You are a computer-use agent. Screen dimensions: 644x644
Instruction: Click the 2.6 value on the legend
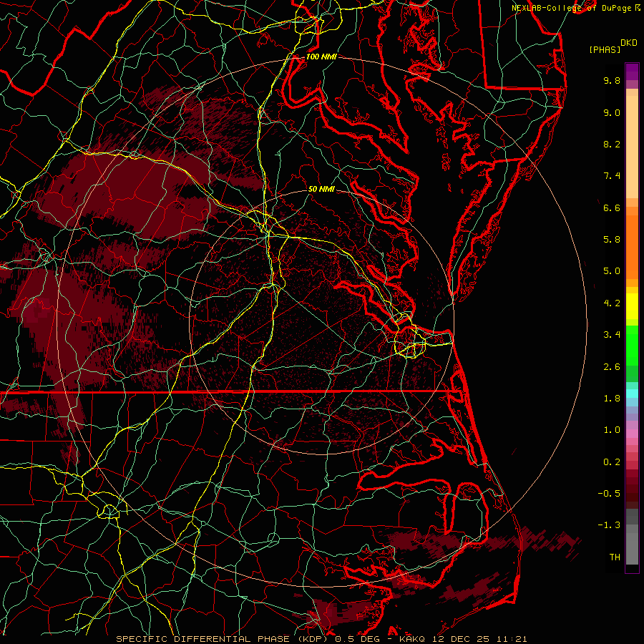[x=612, y=367]
